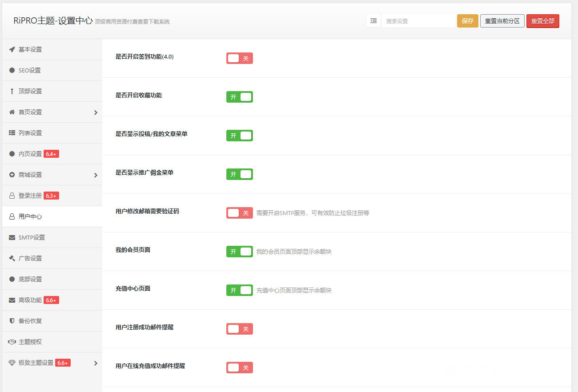
Task: Open 广告设置 in the sidebar
Action: [52, 258]
